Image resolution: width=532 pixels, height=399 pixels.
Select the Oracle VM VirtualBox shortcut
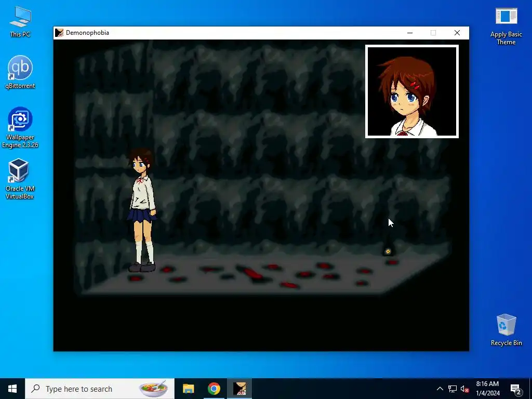point(20,179)
